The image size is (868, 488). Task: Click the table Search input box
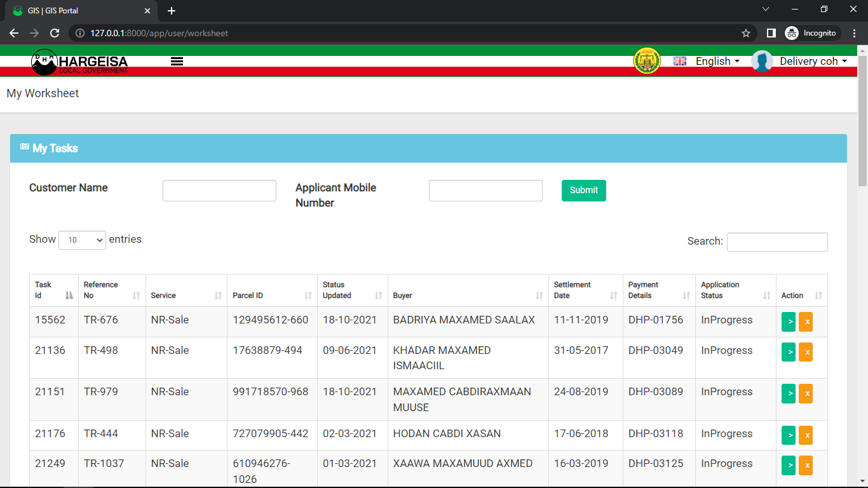point(777,241)
